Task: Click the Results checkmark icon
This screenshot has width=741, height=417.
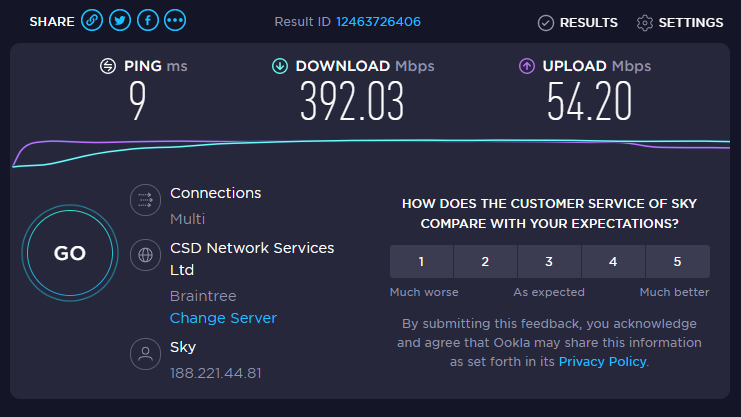Action: 546,22
